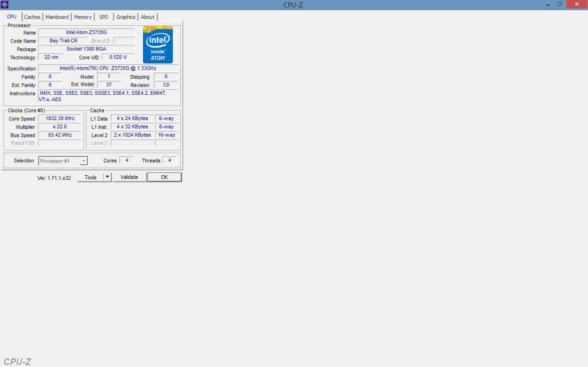Image resolution: width=588 pixels, height=367 pixels.
Task: Open the About tab
Action: [x=148, y=17]
